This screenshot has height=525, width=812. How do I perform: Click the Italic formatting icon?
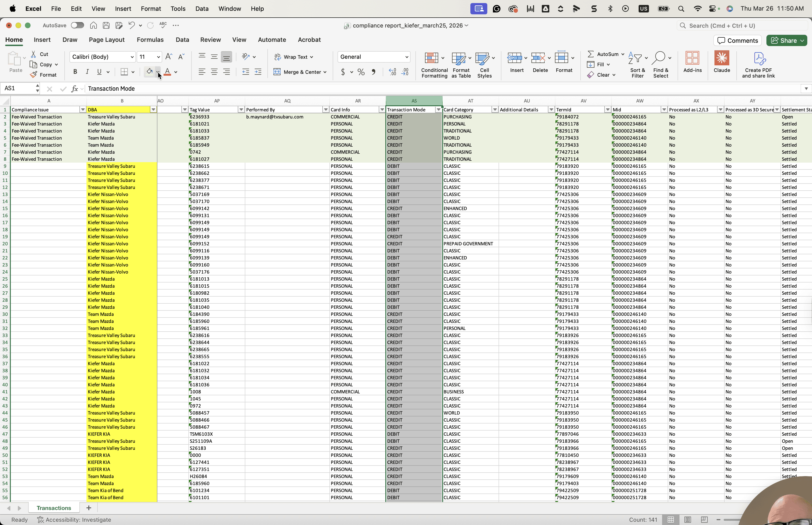coord(87,72)
